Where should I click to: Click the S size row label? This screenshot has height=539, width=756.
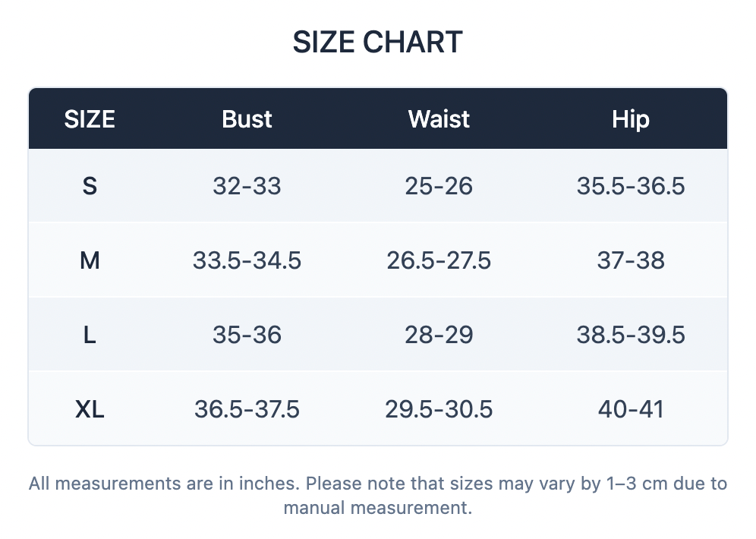coord(90,186)
